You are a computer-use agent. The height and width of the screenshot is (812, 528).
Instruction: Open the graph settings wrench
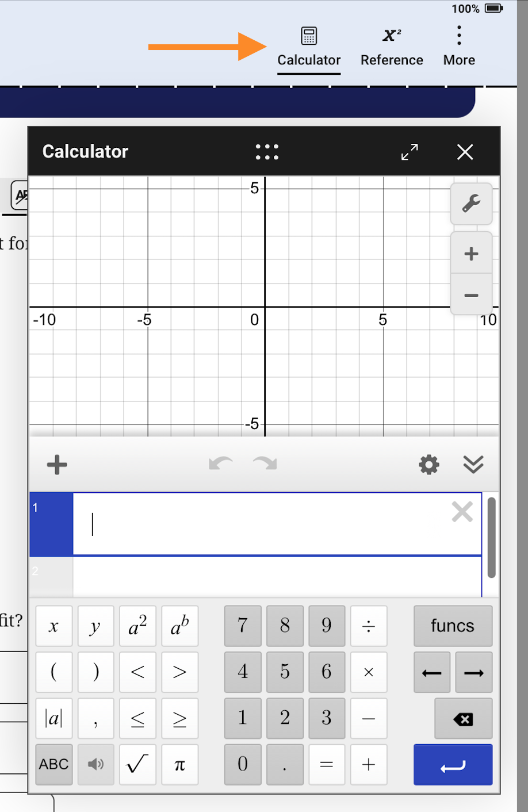pyautogui.click(x=471, y=204)
